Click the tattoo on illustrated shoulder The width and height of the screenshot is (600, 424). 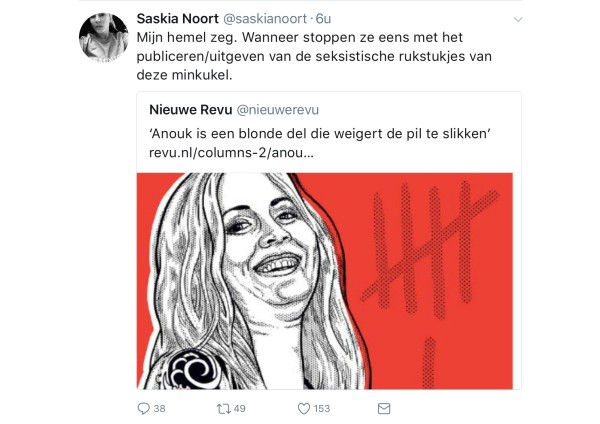click(x=194, y=369)
